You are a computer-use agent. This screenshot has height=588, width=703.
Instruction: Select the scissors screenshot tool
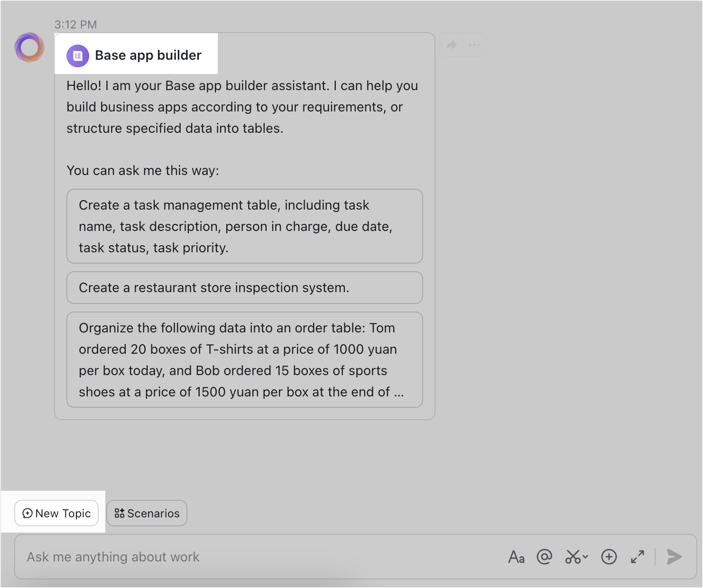[x=573, y=557]
